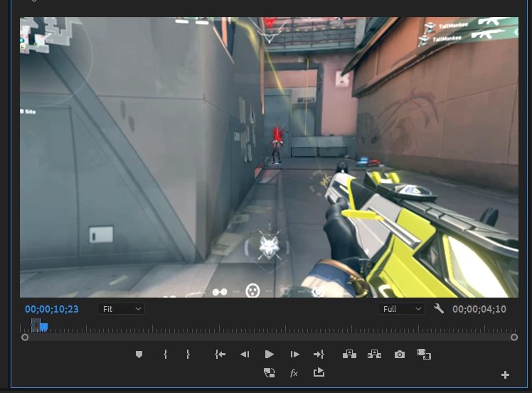Click the video preview frame
The image size is (532, 393).
pyautogui.click(x=269, y=157)
